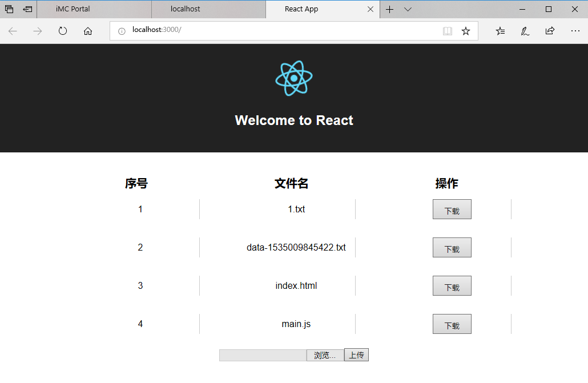Click the browser forward arrow
The width and height of the screenshot is (588, 383).
click(x=38, y=31)
